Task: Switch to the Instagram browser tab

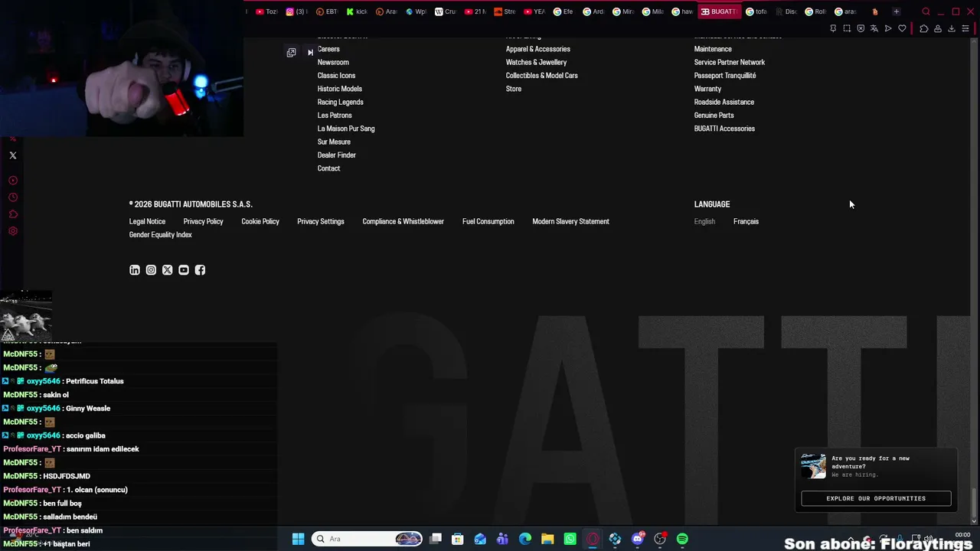Action: tap(296, 11)
